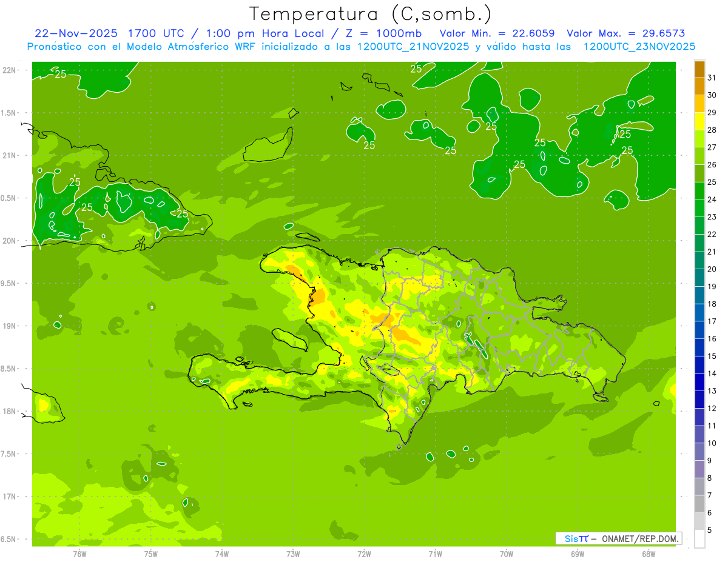728x562 pixels.
Task: Click legend value "22"
Action: tap(712, 235)
